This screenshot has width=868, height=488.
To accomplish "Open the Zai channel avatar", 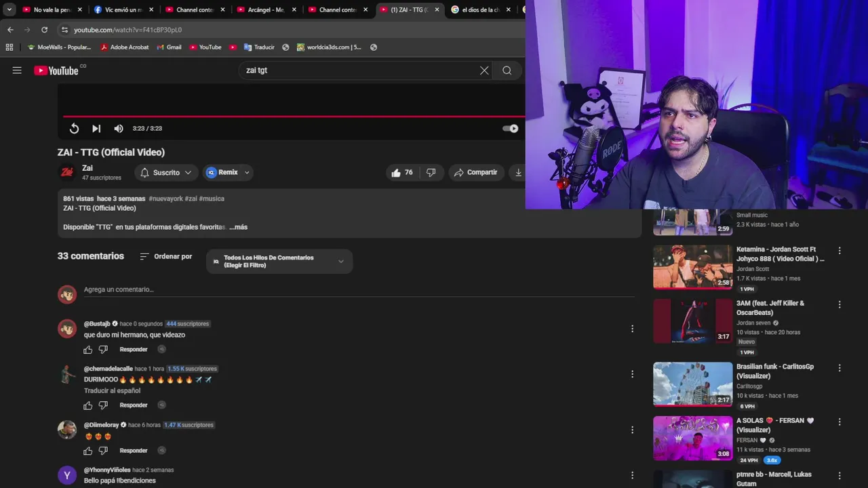I will [x=67, y=172].
